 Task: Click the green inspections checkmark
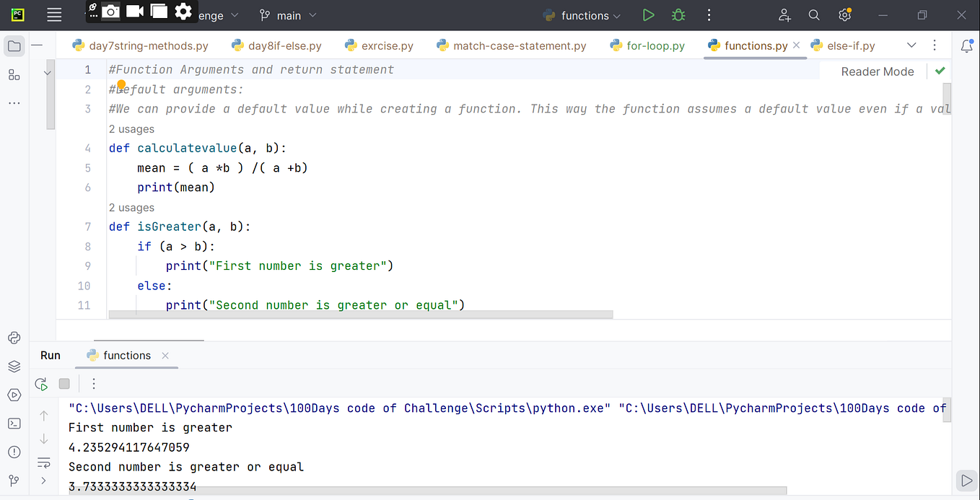[x=938, y=71]
